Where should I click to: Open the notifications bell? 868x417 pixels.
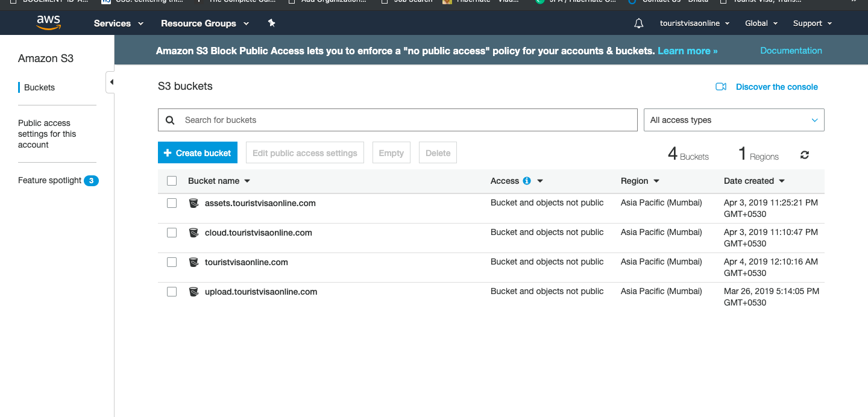tap(639, 24)
